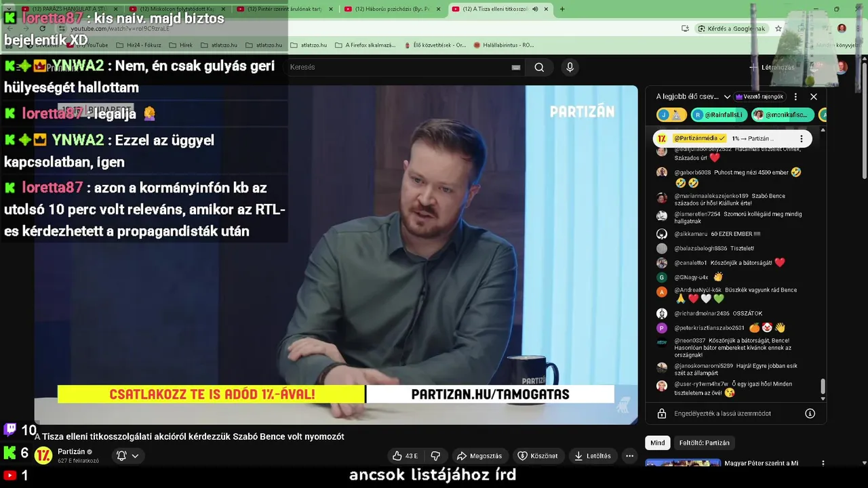Download the video with Letöltés
This screenshot has width=868, height=488.
pyautogui.click(x=593, y=456)
